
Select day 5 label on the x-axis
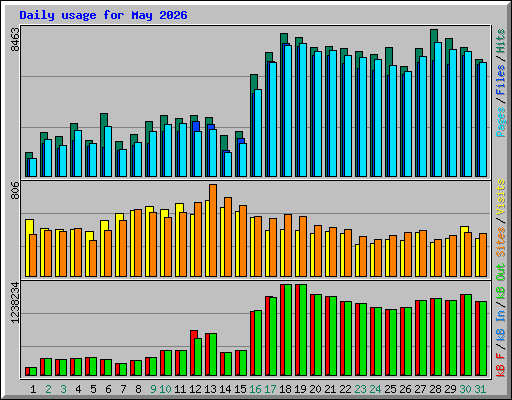point(93,389)
